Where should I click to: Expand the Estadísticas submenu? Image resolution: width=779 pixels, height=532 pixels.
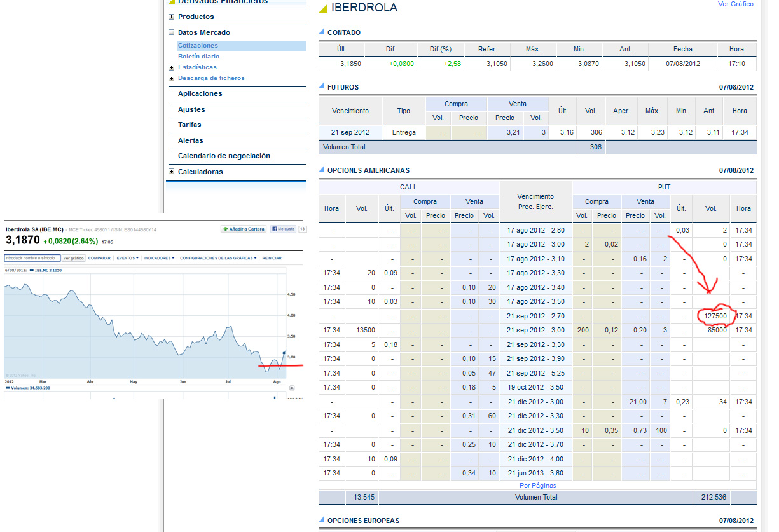[x=172, y=67]
